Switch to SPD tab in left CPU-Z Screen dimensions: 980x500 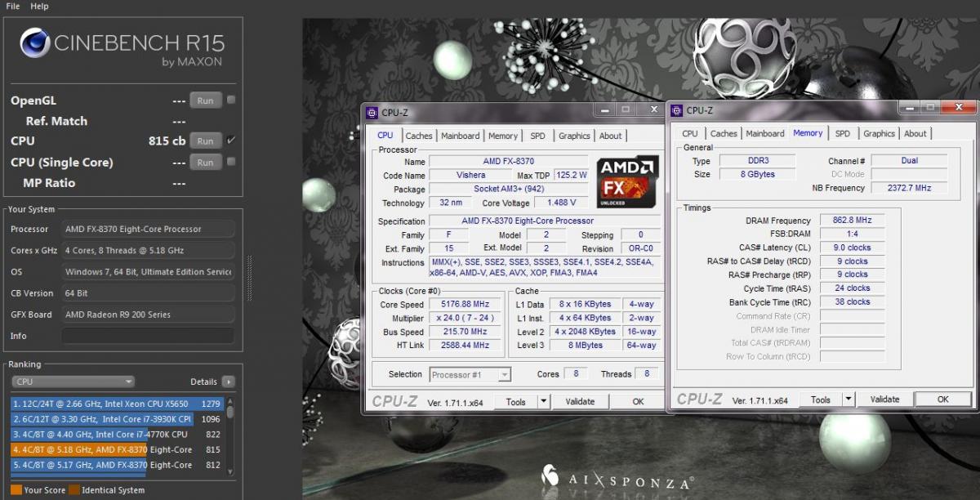pyautogui.click(x=537, y=136)
